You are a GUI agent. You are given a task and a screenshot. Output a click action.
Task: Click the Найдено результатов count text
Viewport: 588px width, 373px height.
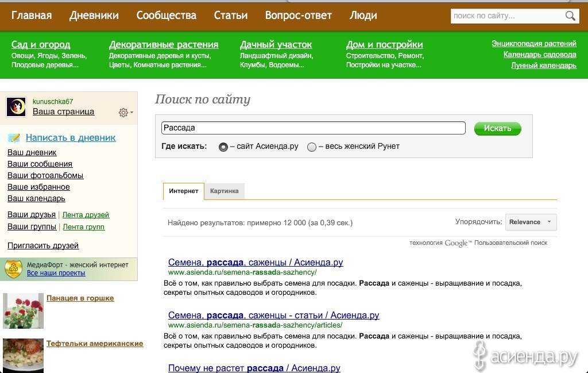pyautogui.click(x=260, y=223)
